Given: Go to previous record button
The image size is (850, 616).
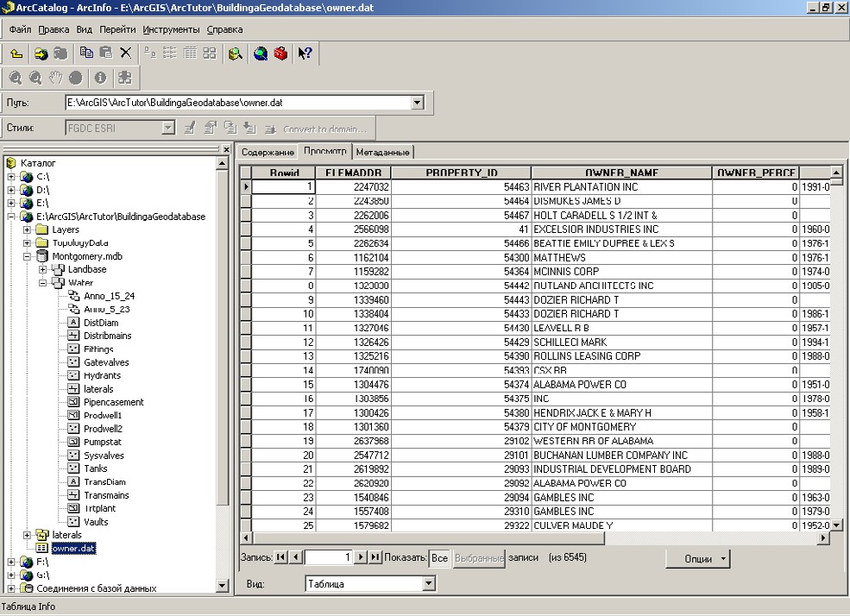Looking at the screenshot, I should coord(295,557).
